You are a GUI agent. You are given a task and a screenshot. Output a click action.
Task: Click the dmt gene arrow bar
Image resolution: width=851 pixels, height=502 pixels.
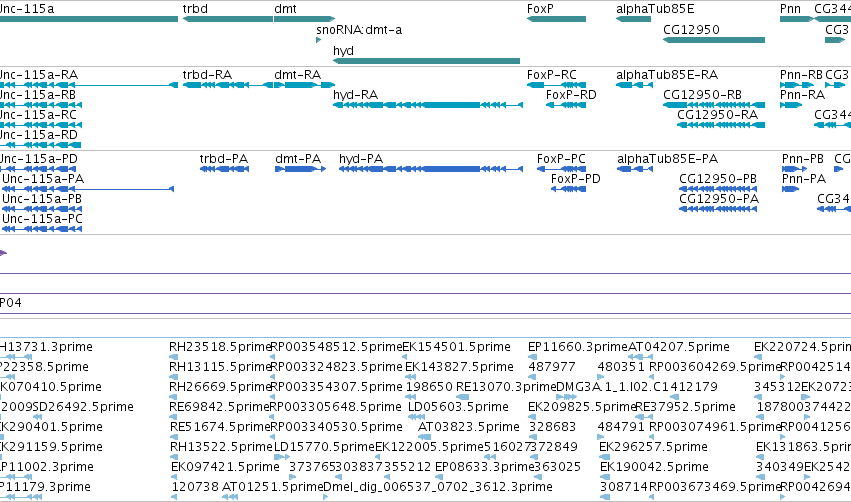304,19
